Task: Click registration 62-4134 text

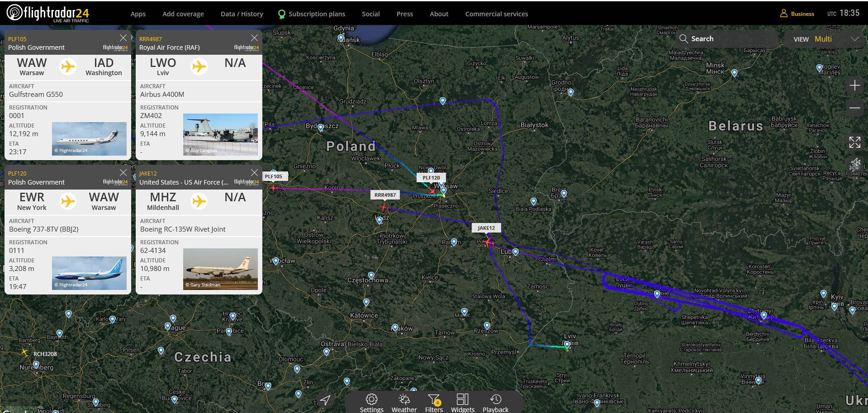Action: pyautogui.click(x=153, y=250)
